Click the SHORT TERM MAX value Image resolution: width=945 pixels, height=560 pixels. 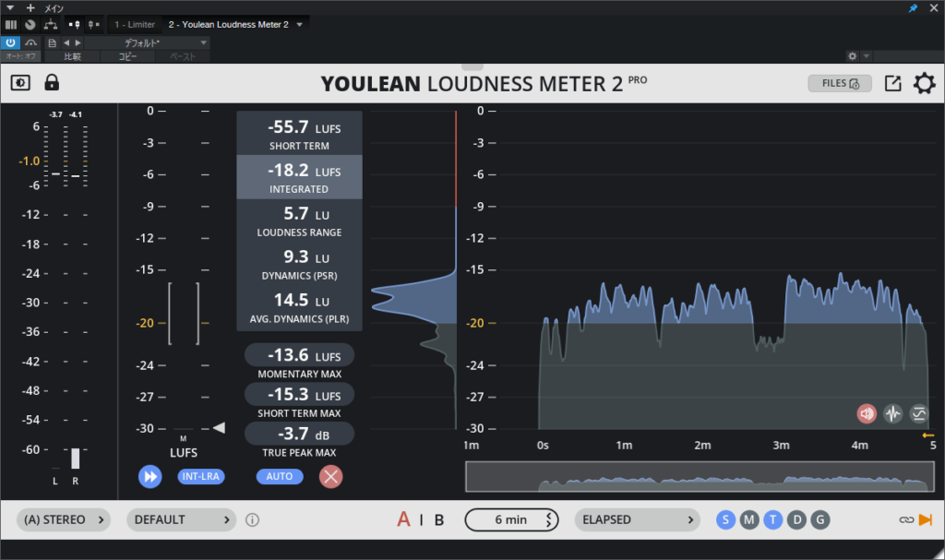[x=300, y=394]
